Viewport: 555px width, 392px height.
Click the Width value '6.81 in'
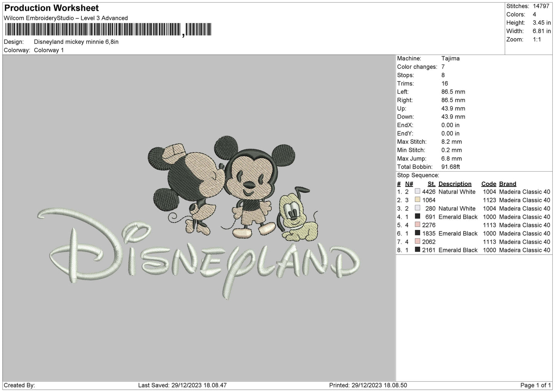(x=542, y=31)
